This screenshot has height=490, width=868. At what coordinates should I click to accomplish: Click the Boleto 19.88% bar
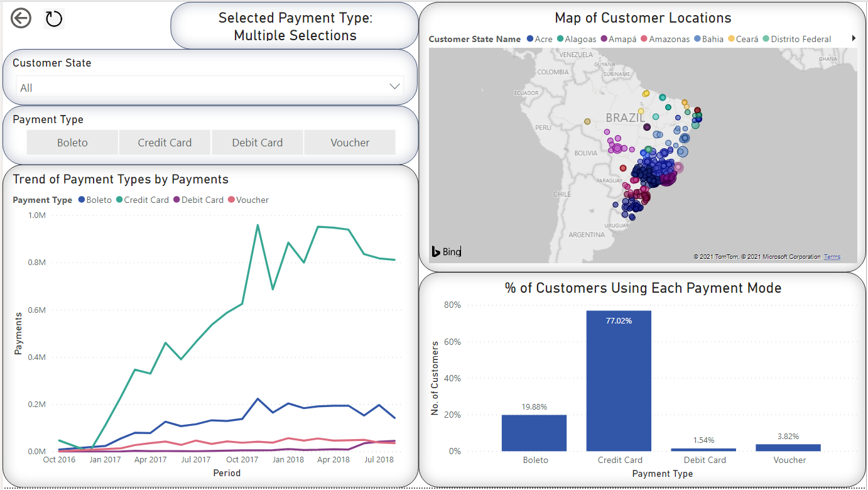(535, 433)
